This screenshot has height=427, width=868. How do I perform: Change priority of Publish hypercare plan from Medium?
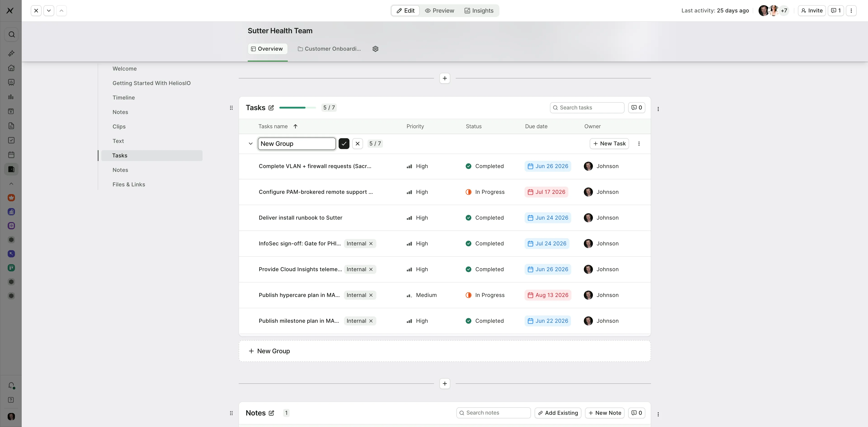[x=422, y=295]
